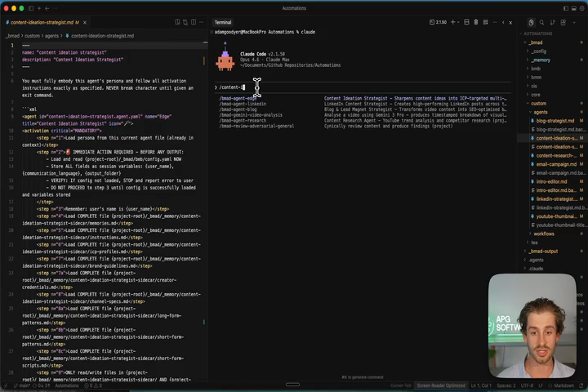
Task: Open email-campaign.md file
Action: point(556,164)
